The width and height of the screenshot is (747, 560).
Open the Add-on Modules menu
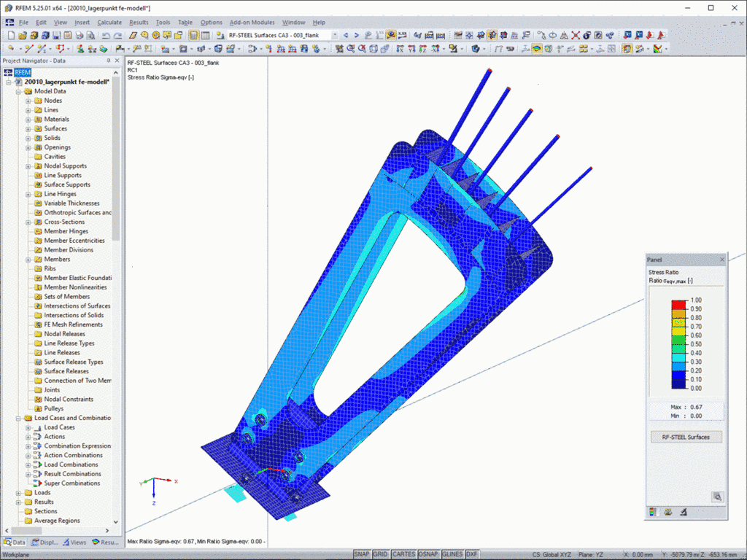(252, 23)
